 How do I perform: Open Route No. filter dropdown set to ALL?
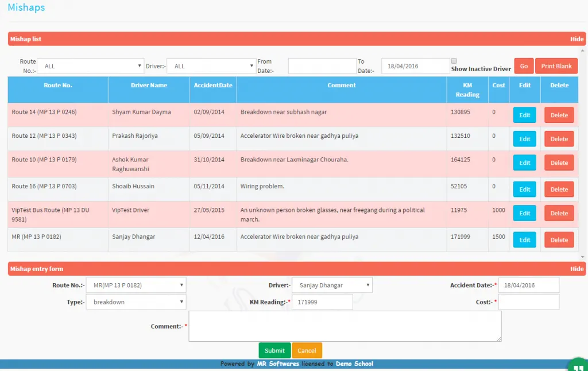[90, 66]
